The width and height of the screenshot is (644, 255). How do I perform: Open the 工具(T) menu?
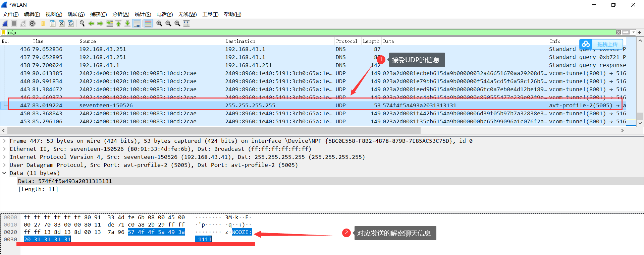coord(210,14)
